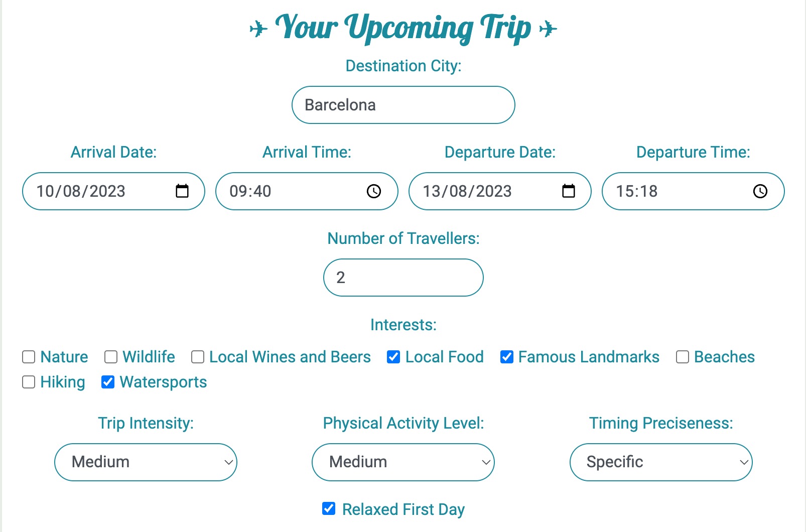Uncheck the Famous Landmarks interest

click(507, 357)
